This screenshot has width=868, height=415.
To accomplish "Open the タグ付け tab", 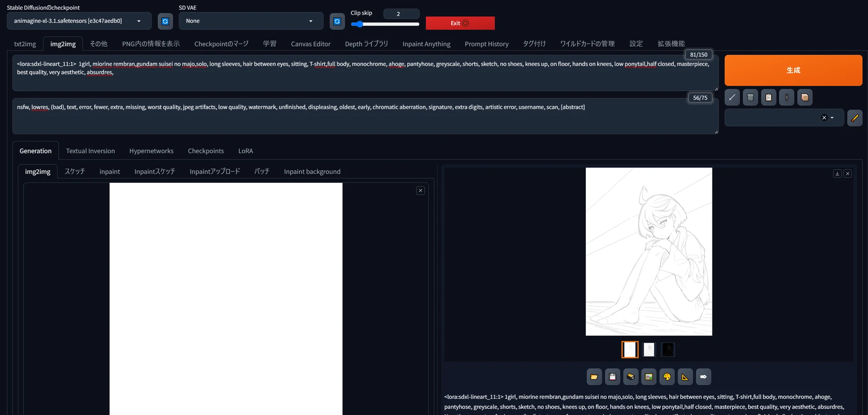I will [x=534, y=44].
